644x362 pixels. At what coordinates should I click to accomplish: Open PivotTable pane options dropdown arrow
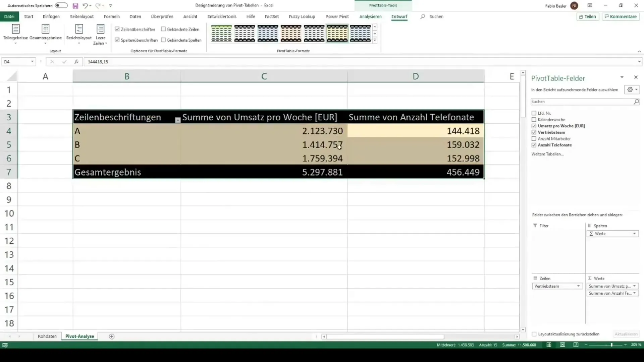(622, 77)
